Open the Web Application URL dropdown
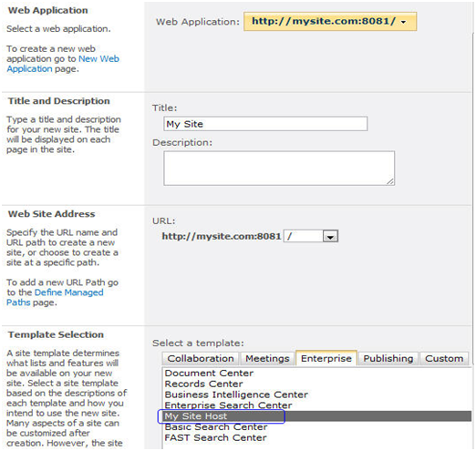The width and height of the screenshot is (476, 451). (330, 22)
